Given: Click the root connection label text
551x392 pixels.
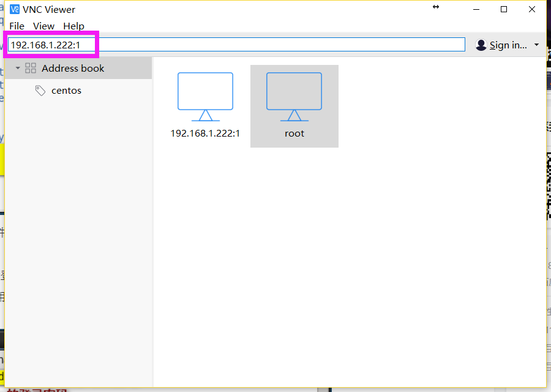Looking at the screenshot, I should click(294, 134).
